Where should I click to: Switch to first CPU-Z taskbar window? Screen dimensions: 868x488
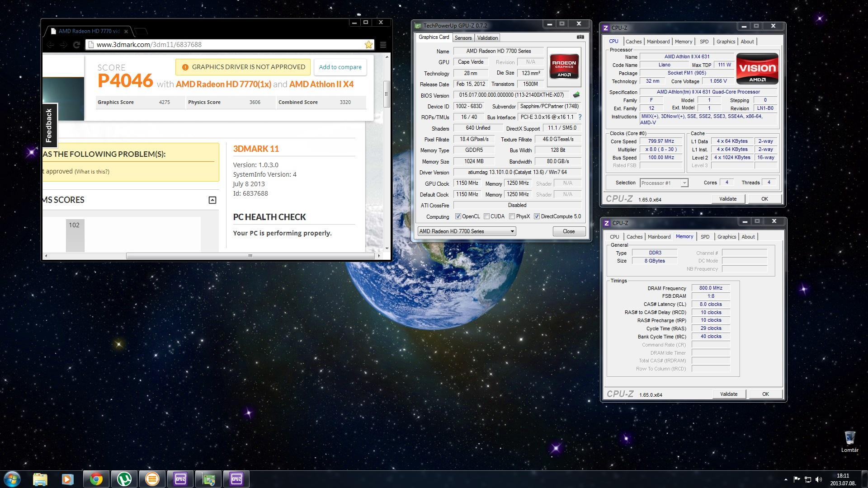[x=180, y=479]
